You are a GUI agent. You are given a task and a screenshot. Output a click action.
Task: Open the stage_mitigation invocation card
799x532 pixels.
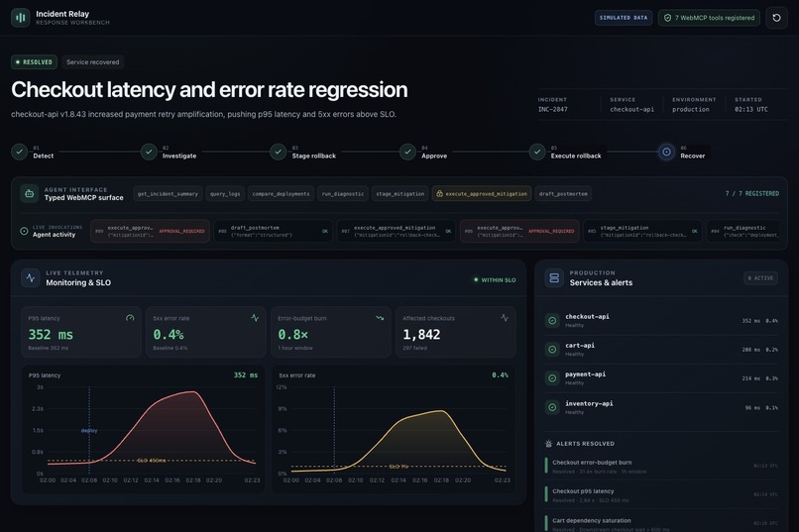[643, 231]
